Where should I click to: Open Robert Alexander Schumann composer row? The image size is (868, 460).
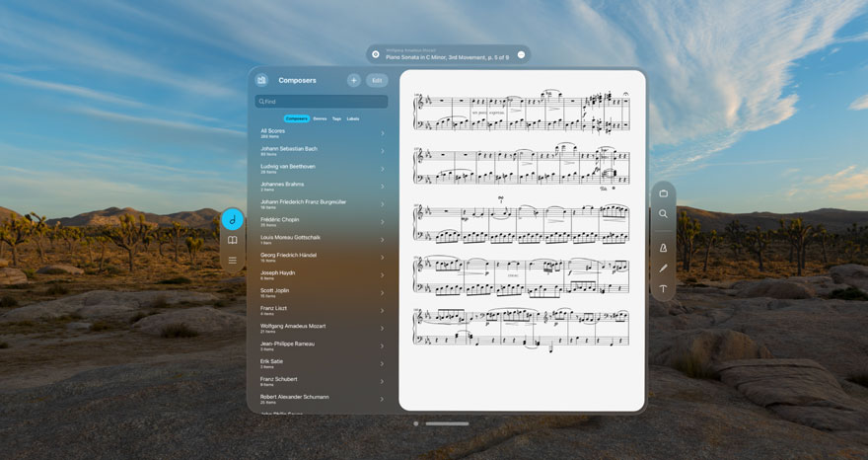point(323,399)
